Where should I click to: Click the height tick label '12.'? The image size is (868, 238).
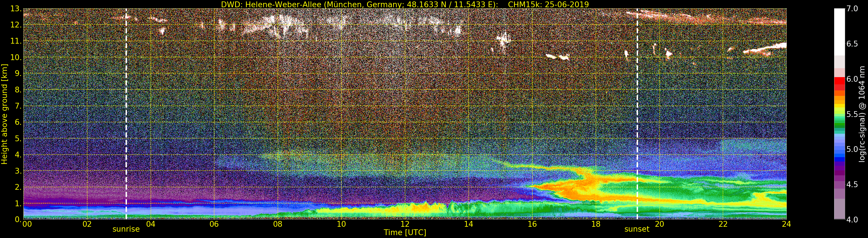[16, 25]
